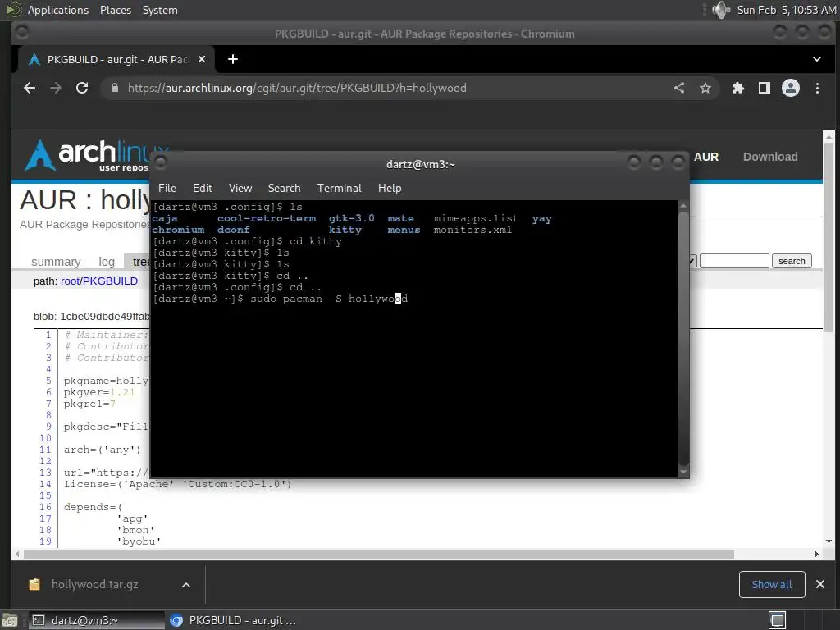Click the terminal scrollbar up arrow
Viewport: 840px width, 630px height.
(683, 205)
